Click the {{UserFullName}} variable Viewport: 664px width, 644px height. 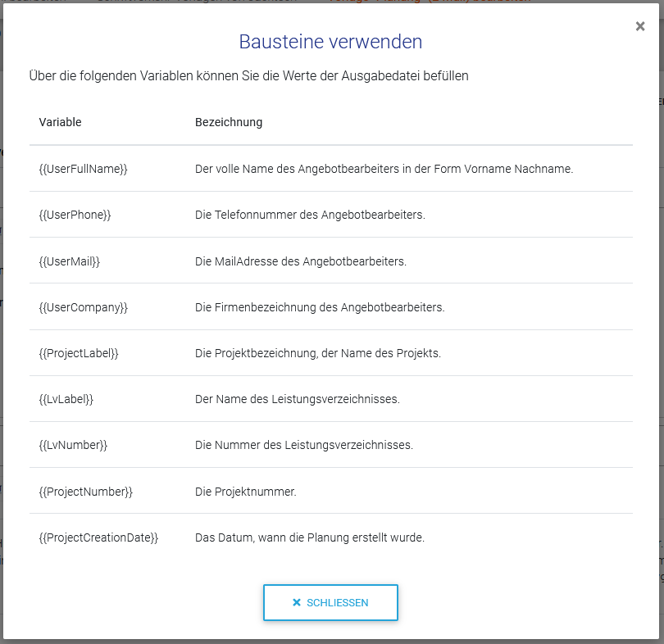84,169
